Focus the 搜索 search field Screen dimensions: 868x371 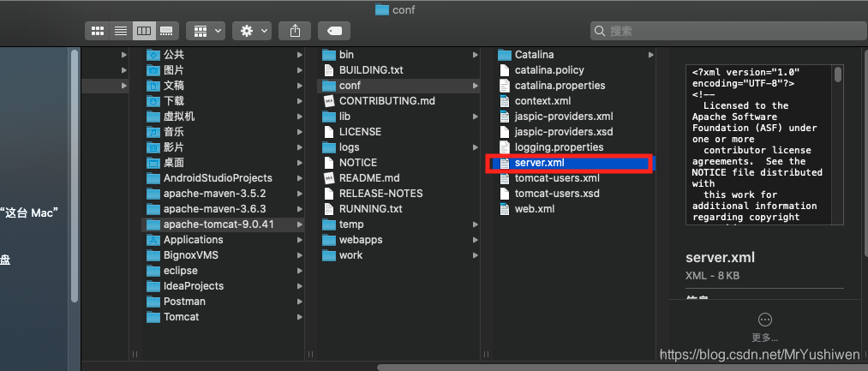coord(728,31)
